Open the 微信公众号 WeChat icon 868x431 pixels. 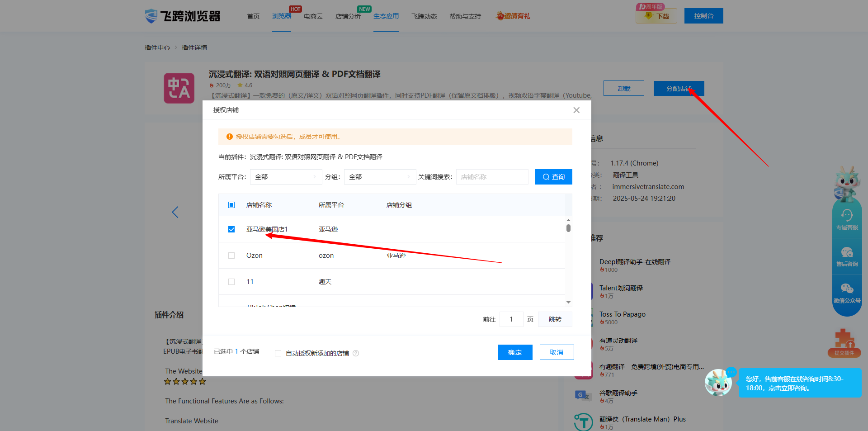click(x=847, y=289)
